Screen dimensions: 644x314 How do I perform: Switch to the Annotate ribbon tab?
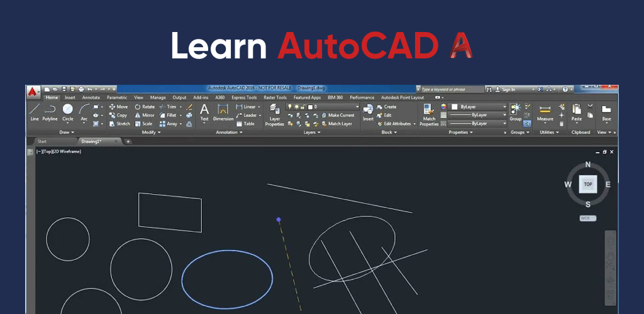(x=91, y=97)
